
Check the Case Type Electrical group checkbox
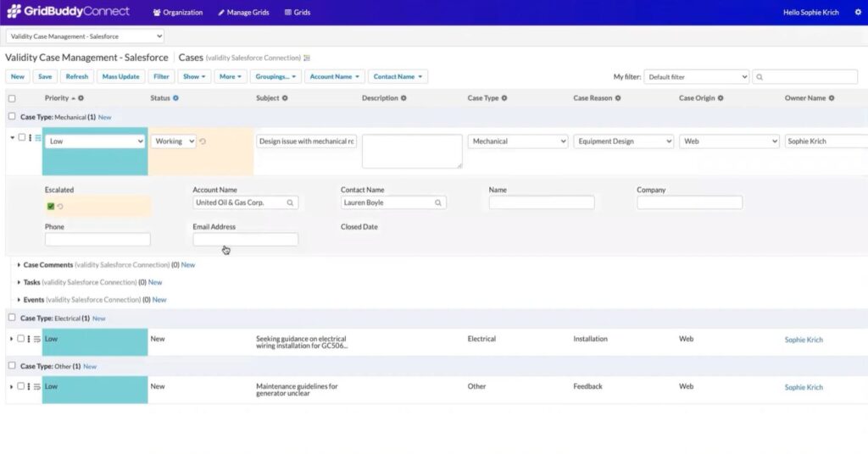(x=12, y=318)
